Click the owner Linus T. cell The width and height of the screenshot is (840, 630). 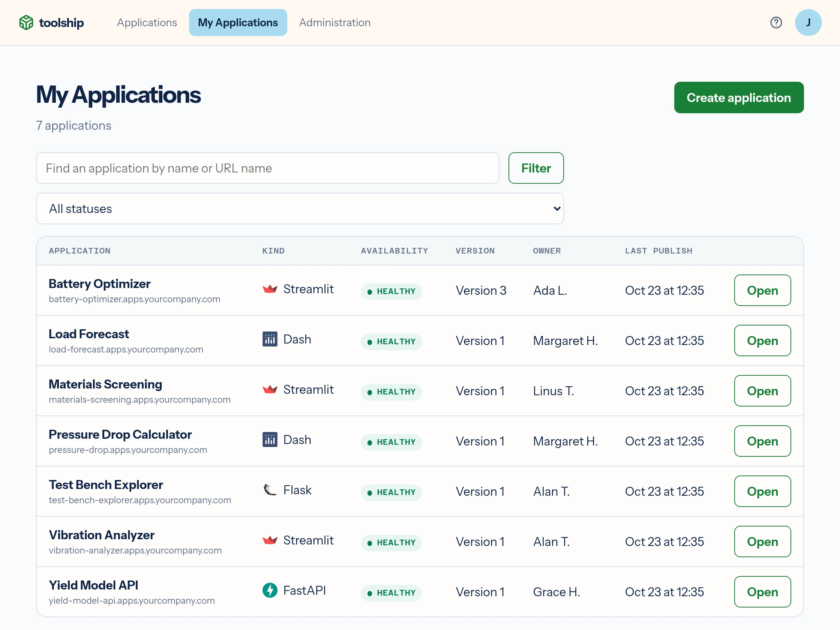(553, 391)
